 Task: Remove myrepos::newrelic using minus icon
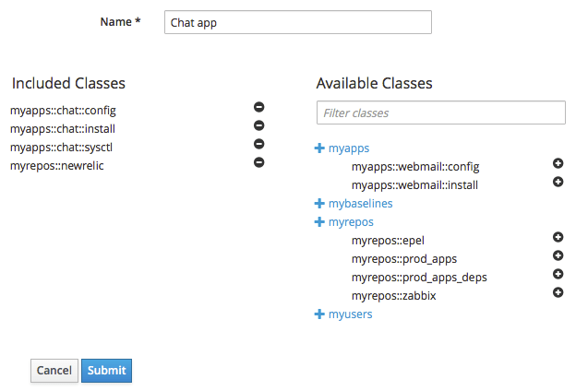(259, 162)
